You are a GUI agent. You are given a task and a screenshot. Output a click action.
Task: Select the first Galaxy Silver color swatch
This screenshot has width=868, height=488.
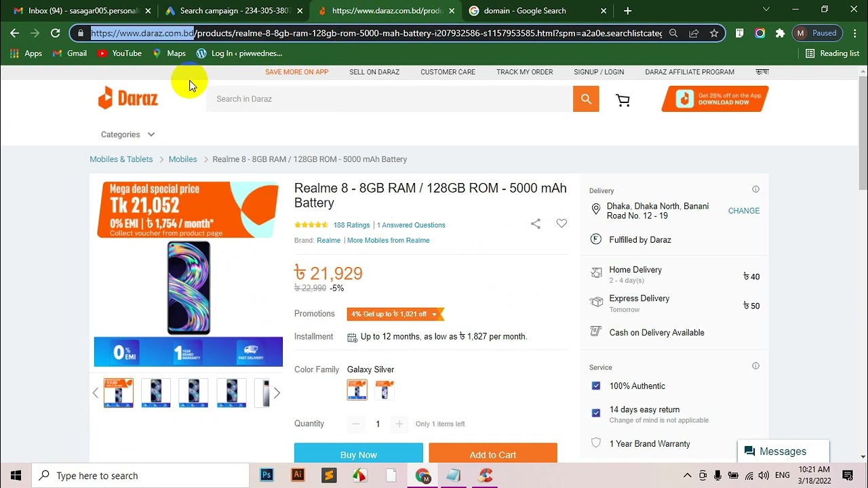(357, 390)
